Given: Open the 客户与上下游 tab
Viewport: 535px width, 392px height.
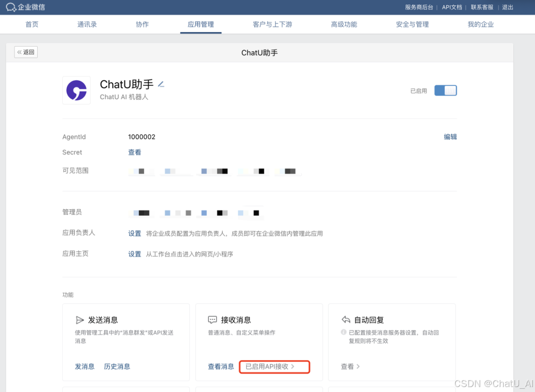Looking at the screenshot, I should [x=272, y=24].
